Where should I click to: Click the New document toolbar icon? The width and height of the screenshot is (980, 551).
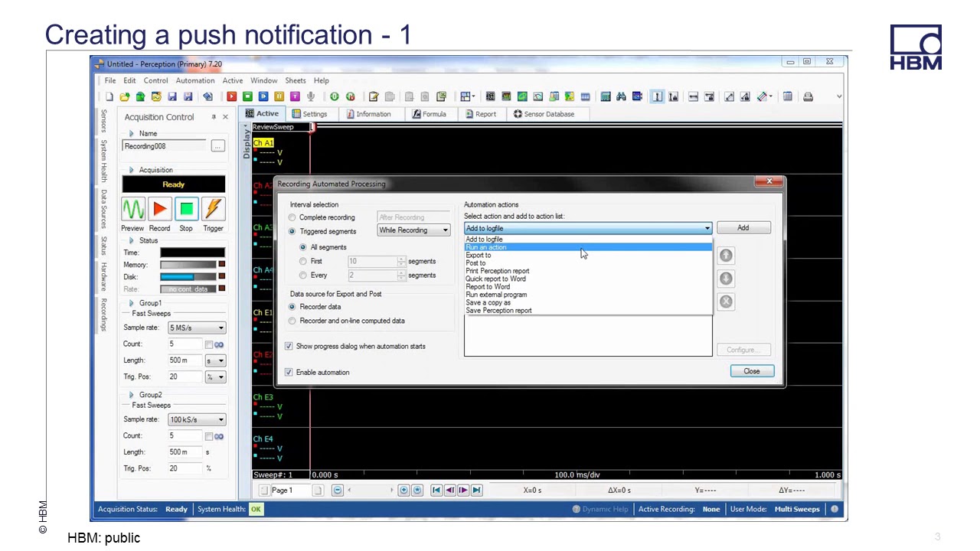[x=109, y=96]
